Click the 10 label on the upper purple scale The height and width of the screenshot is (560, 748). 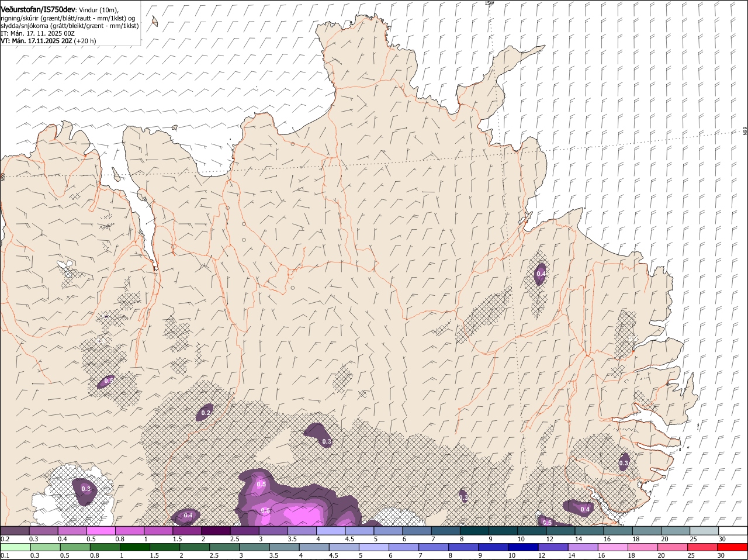521,539
